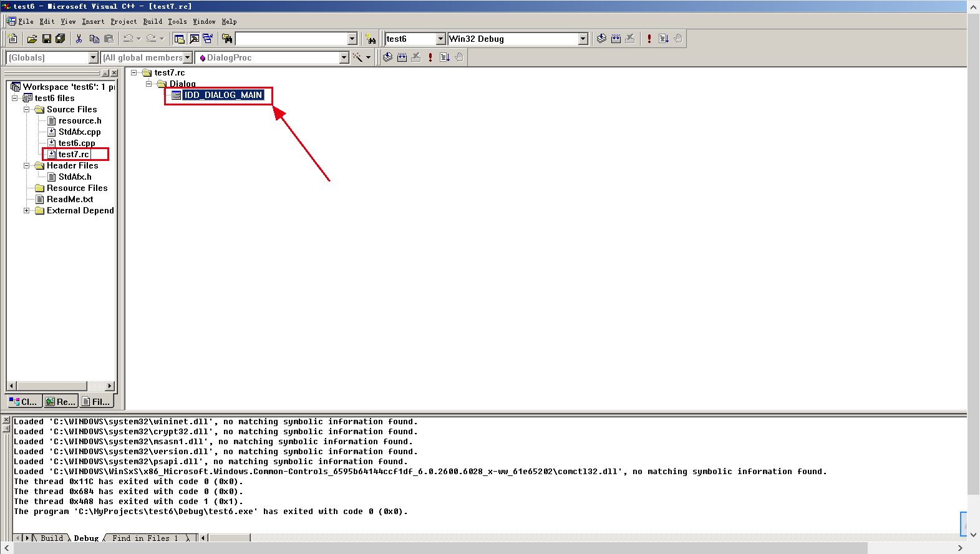The width and height of the screenshot is (980, 554).
Task: Collapse the Source Files folder
Action: [x=27, y=109]
